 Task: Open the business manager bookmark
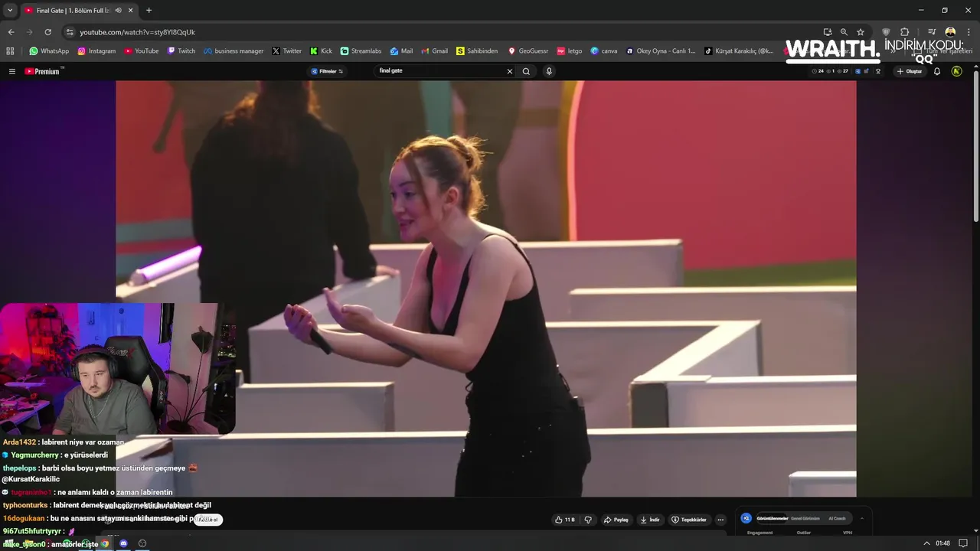(x=234, y=51)
